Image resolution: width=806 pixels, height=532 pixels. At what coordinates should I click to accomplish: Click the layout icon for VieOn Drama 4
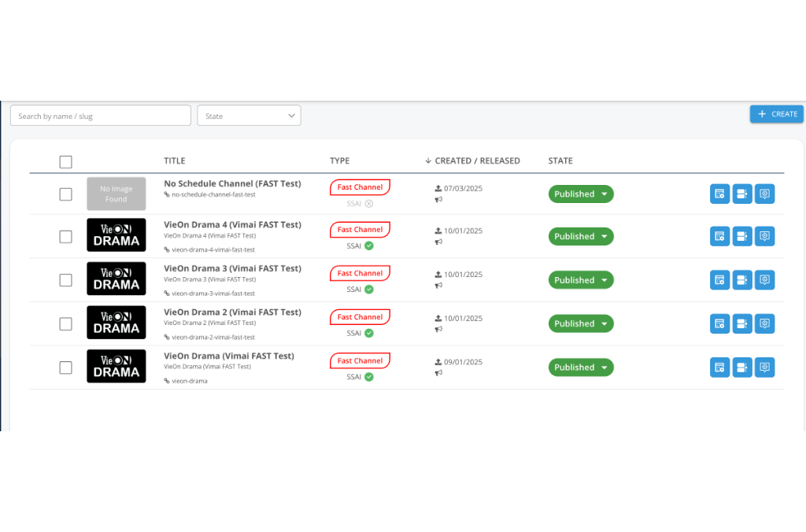coord(742,236)
